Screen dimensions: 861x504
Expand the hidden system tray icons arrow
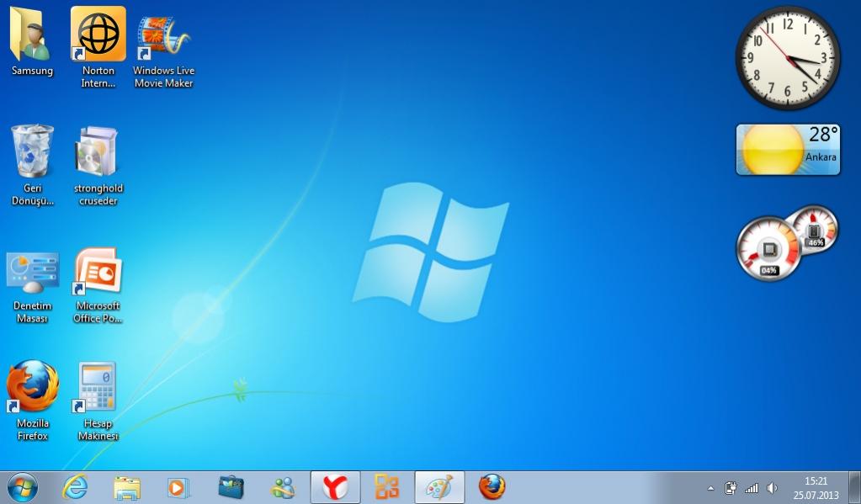tap(710, 488)
